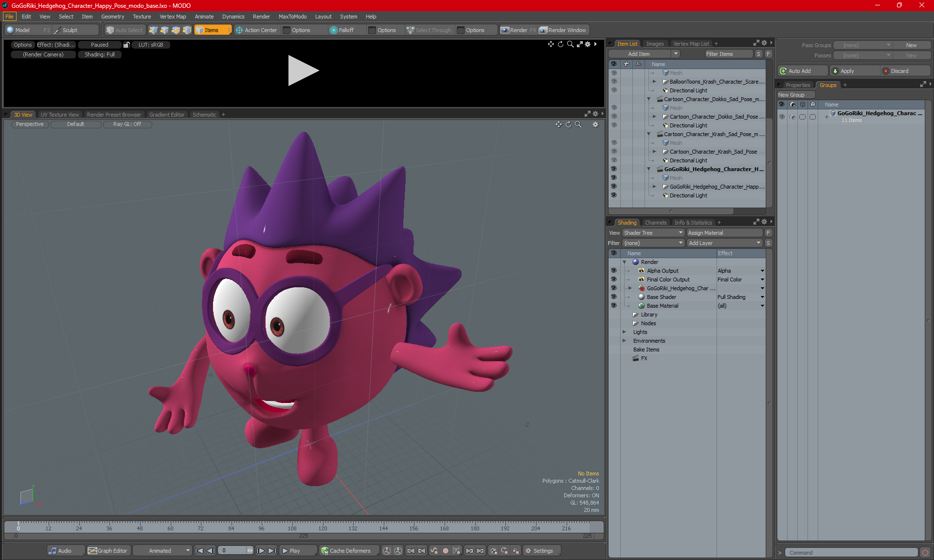Activate the Items selection mode
This screenshot has width=934, height=560.
[x=213, y=30]
